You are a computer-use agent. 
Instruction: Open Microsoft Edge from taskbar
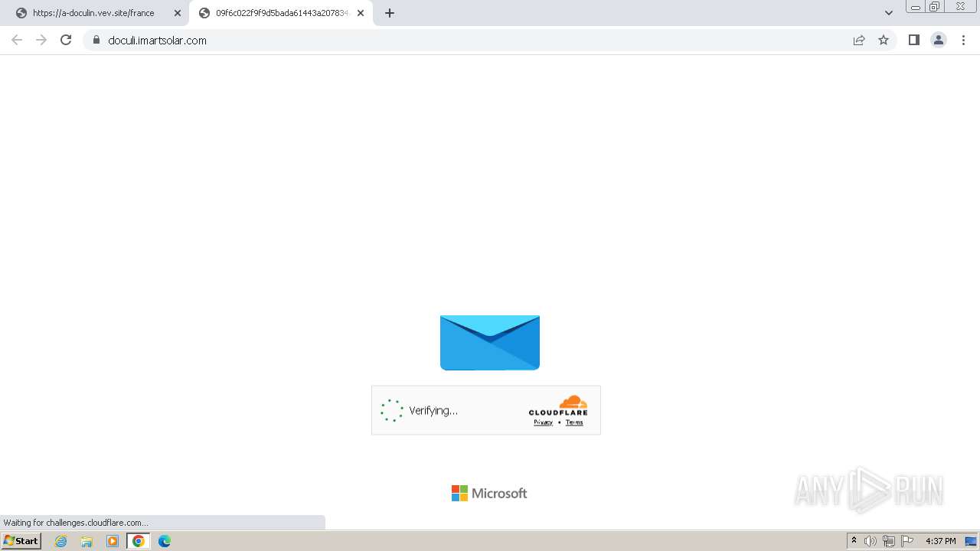(x=165, y=541)
